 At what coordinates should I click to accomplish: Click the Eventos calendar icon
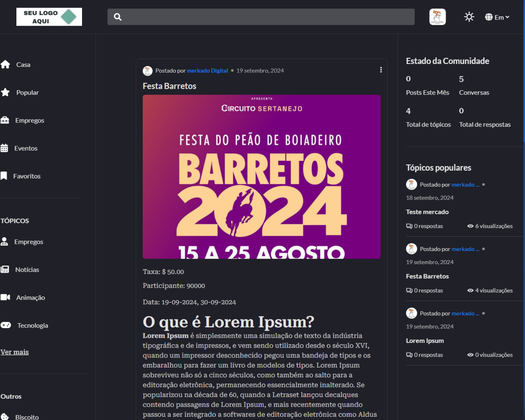tap(4, 148)
